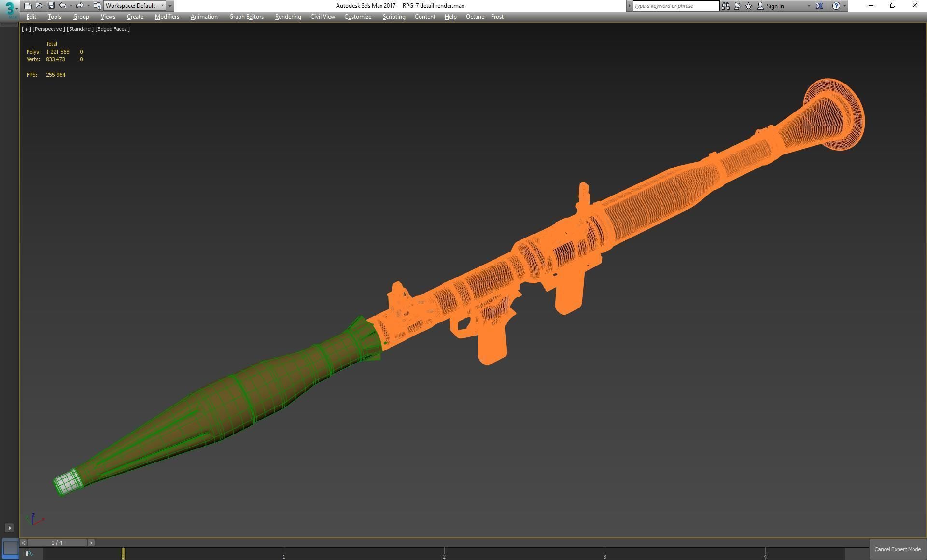Redo the action with the Redo arrow
The height and width of the screenshot is (560, 927).
click(x=80, y=6)
